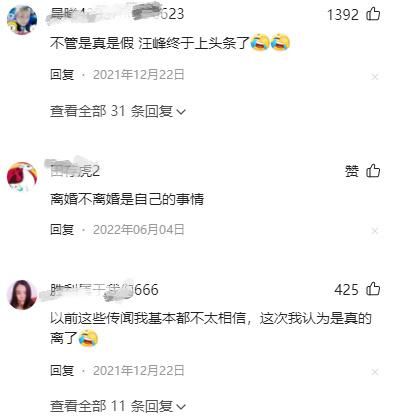
Task: Click the 425 like count
Action: 346,289
